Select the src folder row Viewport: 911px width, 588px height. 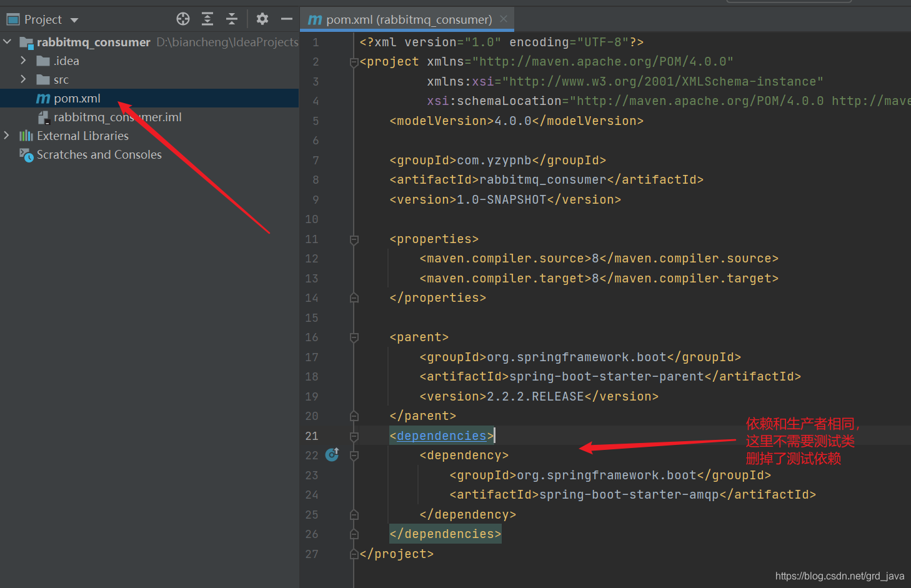click(x=149, y=79)
